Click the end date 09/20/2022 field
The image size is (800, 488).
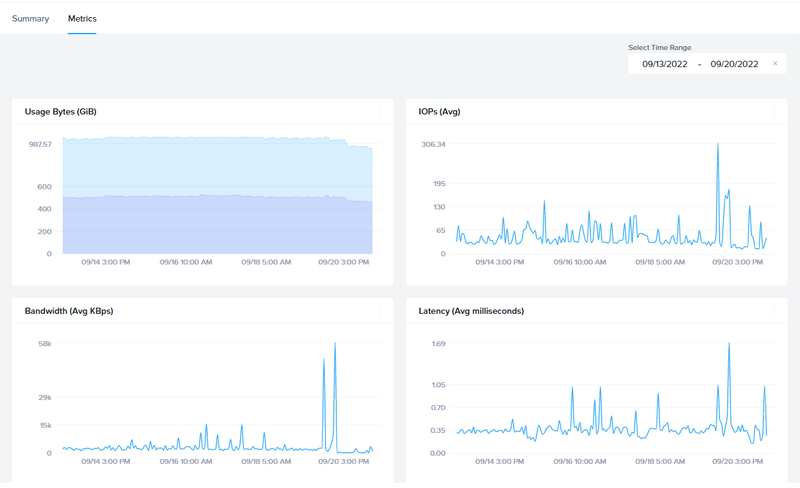coord(734,64)
